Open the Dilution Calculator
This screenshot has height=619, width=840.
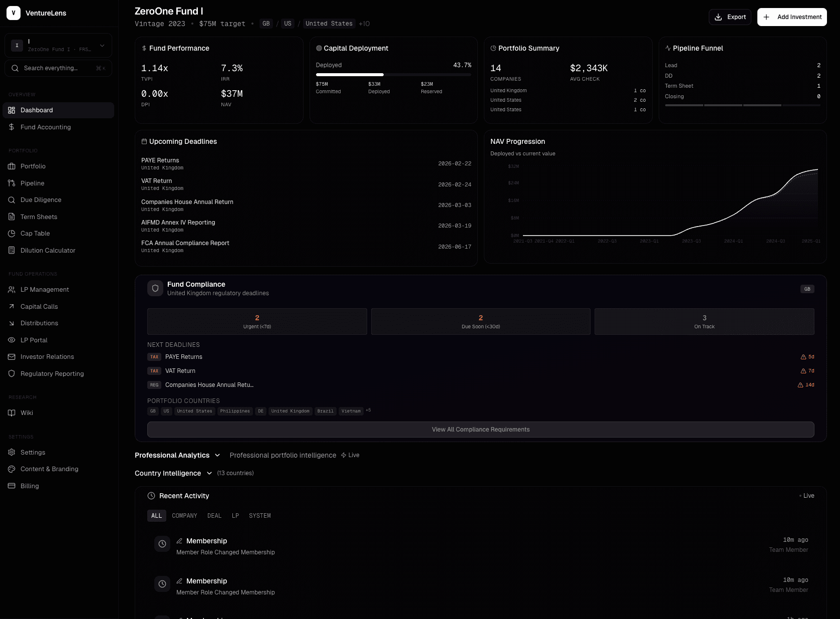(47, 250)
